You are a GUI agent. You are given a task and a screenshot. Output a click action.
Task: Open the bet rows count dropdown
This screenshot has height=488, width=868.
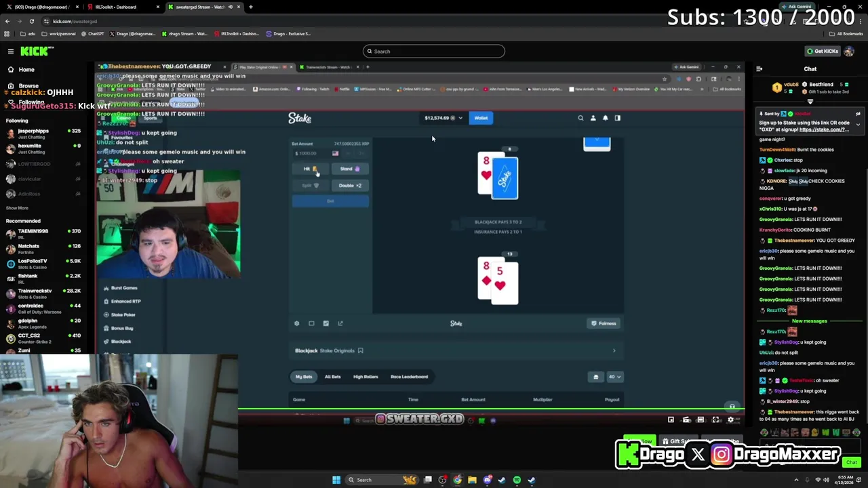(x=614, y=377)
